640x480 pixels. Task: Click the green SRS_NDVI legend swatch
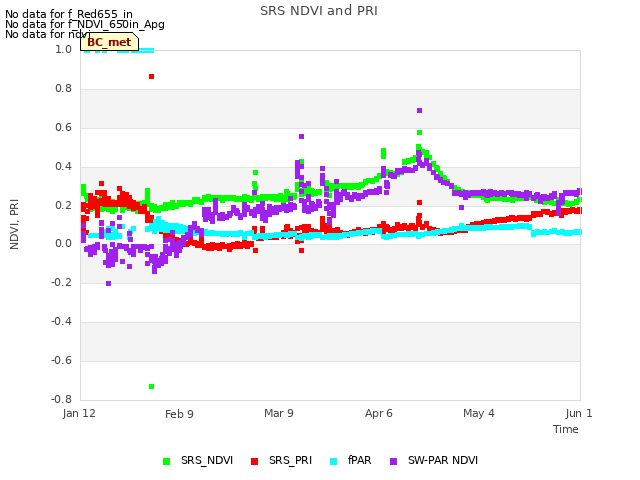coord(166,461)
